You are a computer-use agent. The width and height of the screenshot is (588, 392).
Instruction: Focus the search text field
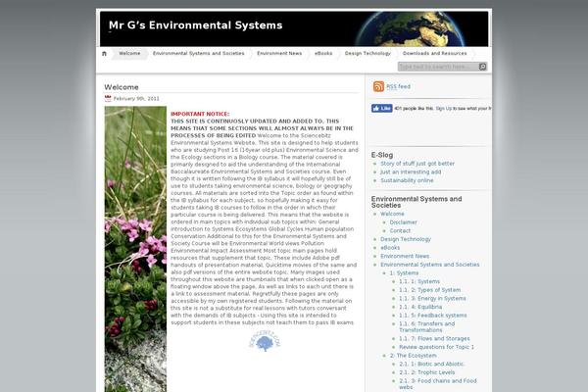(438, 67)
